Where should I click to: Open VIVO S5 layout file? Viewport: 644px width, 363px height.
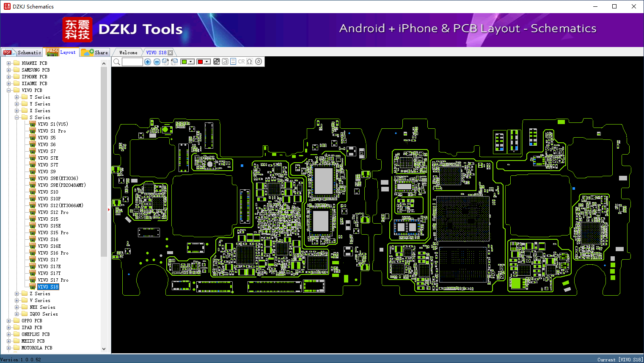[47, 138]
